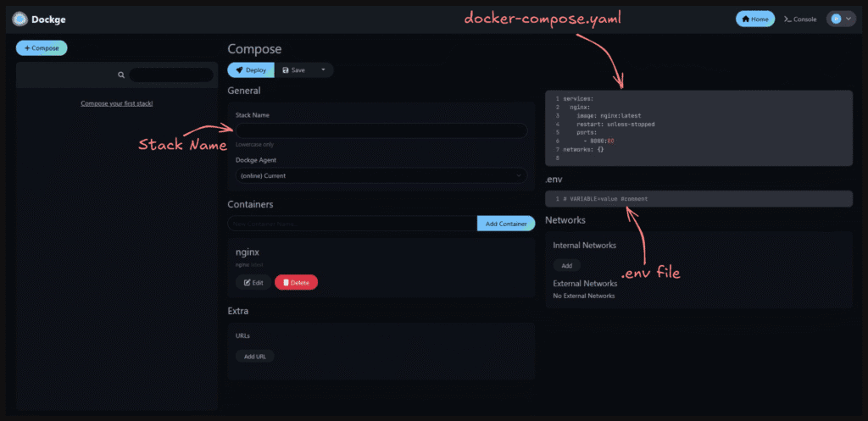This screenshot has height=421, width=868.
Task: Click Add Container button
Action: (x=506, y=224)
